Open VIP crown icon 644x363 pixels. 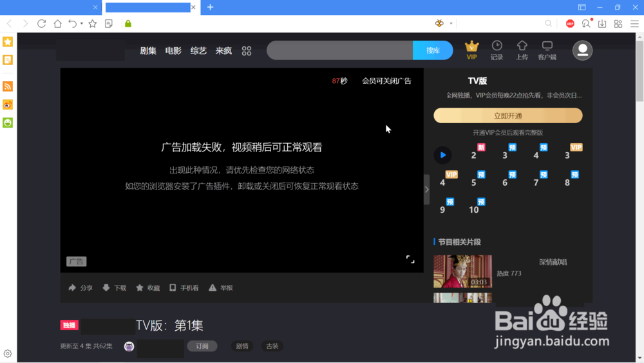click(472, 50)
